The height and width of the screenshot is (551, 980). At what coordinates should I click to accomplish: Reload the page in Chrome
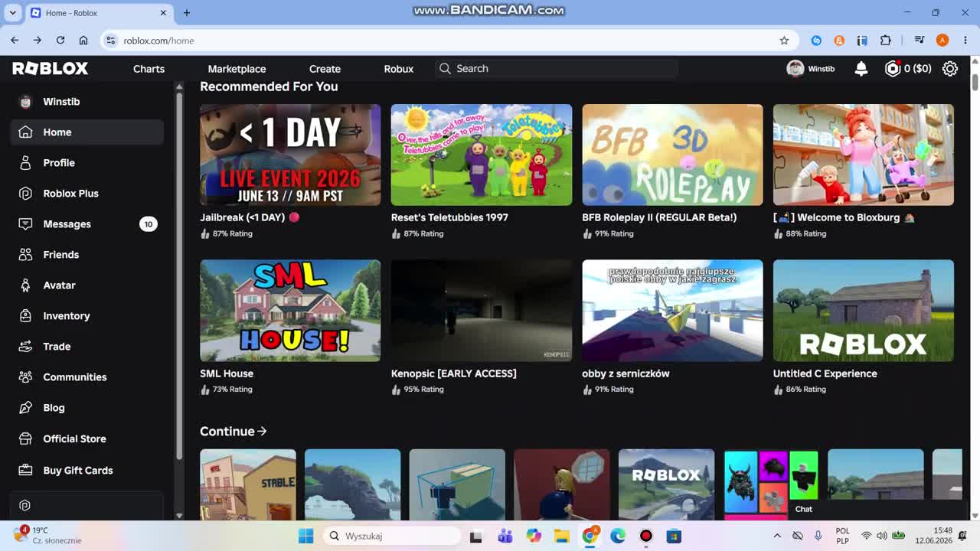tap(60, 41)
